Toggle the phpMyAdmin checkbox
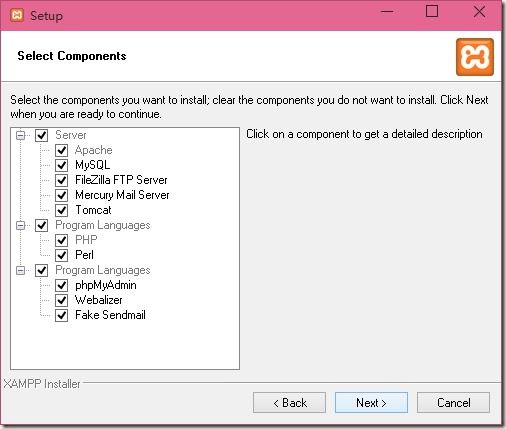 pyautogui.click(x=61, y=285)
